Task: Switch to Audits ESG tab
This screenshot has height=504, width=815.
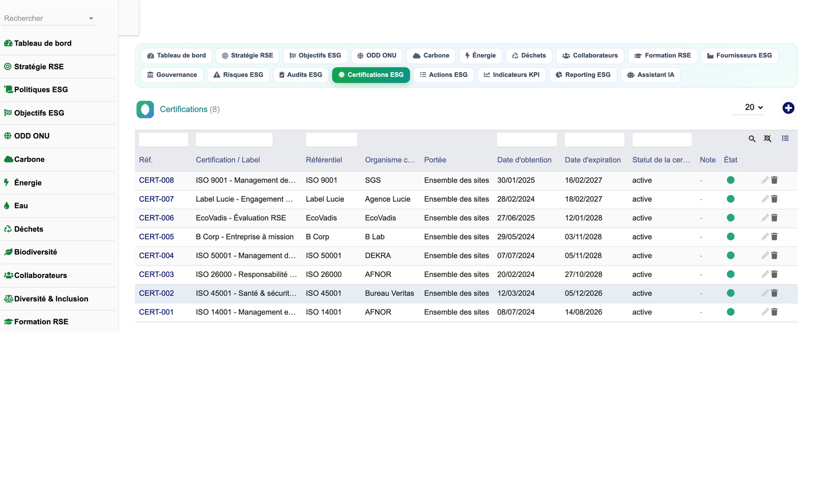Action: [301, 74]
